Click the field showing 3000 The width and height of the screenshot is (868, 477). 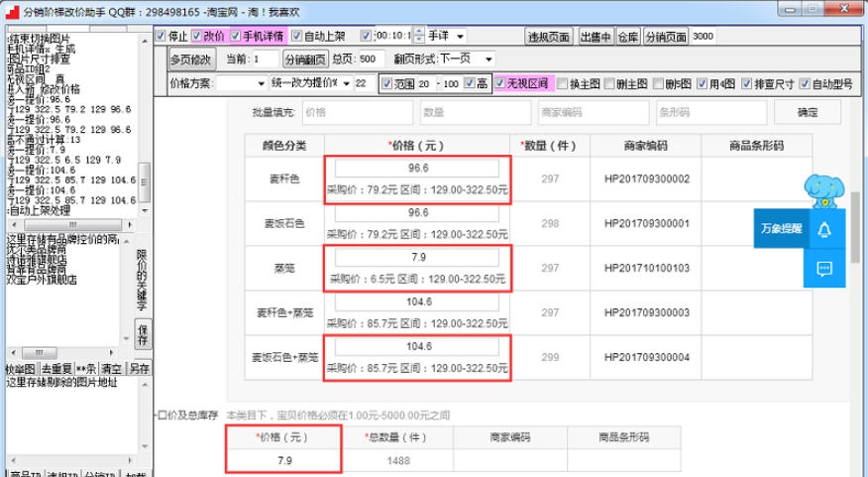tap(704, 36)
